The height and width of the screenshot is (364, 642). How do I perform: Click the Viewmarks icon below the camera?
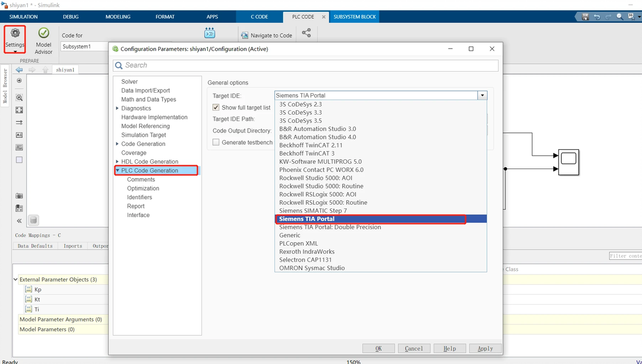click(19, 208)
